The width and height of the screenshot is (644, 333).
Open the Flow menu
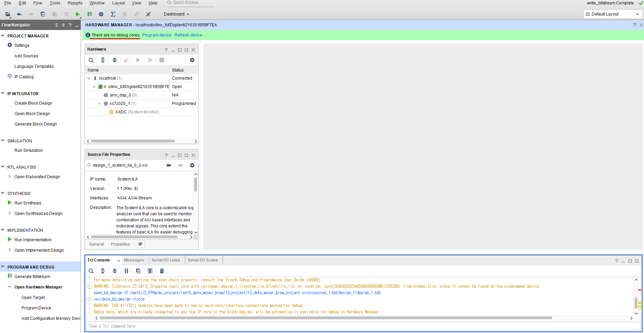coord(38,3)
